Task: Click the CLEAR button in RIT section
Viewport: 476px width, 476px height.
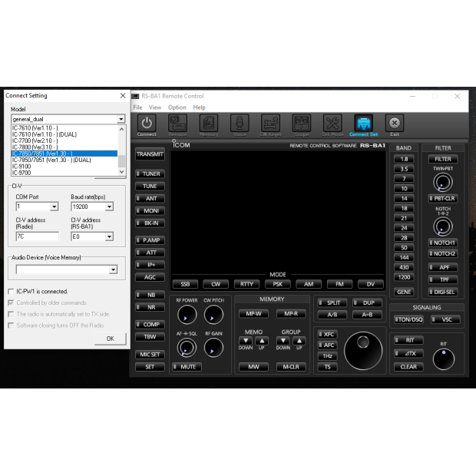Action: (x=408, y=367)
